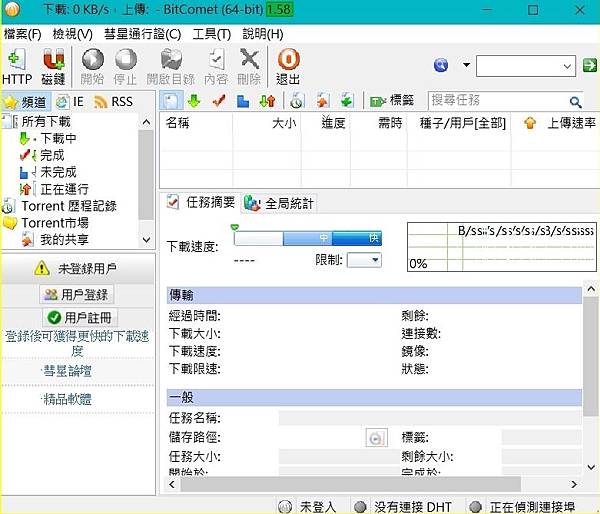Select the 任務摘要 tab
Viewport: 600px width, 514px height.
tap(201, 202)
